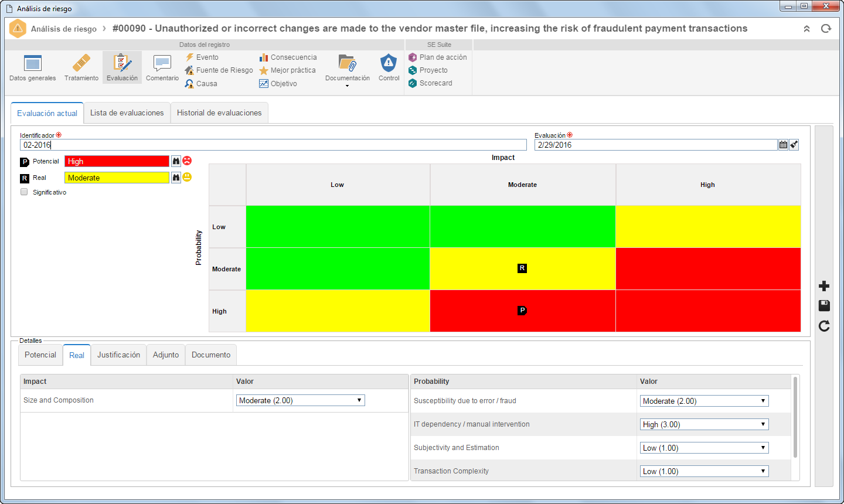The height and width of the screenshot is (504, 844).
Task: Click the binoculars icon next to Potencial
Action: click(176, 161)
